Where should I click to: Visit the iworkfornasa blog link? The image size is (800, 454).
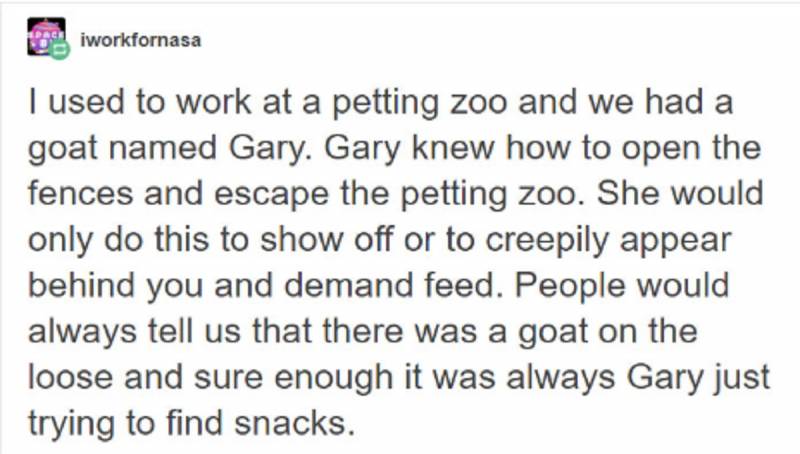tap(141, 40)
